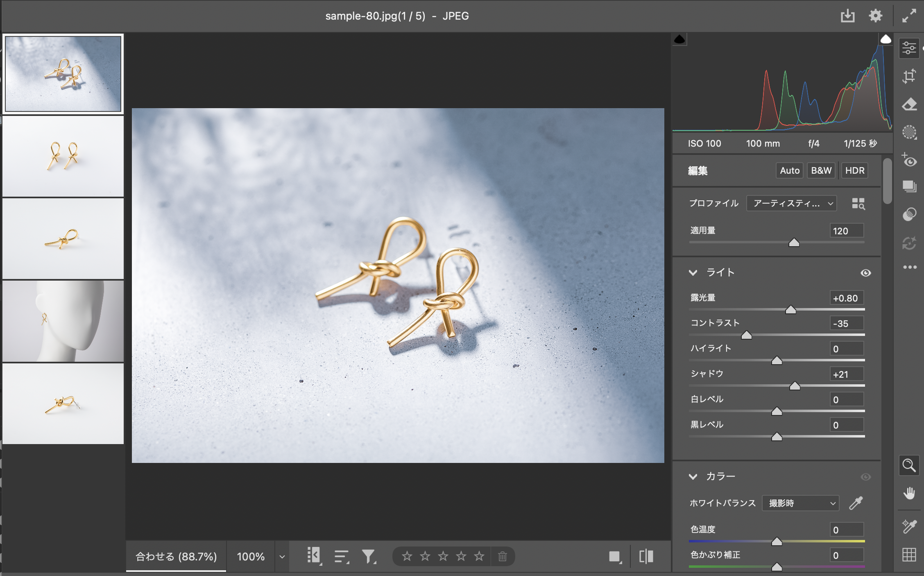Open preferences gear icon
The height and width of the screenshot is (576, 924).
pos(875,16)
